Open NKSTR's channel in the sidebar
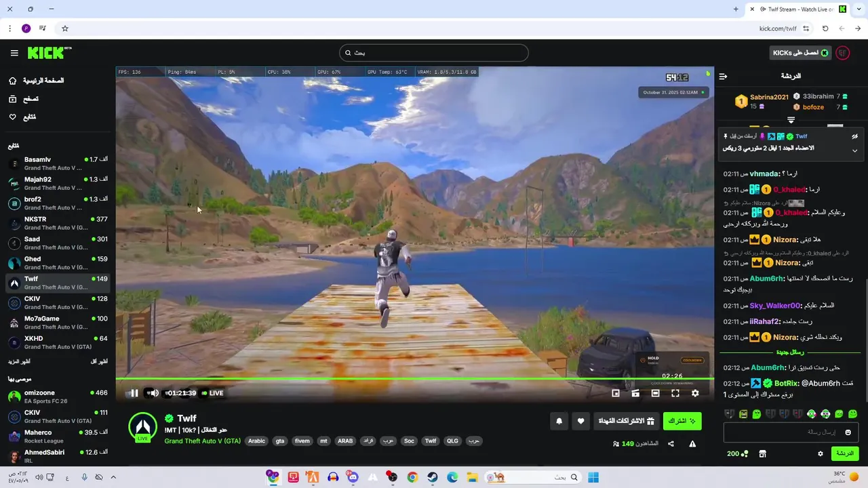The image size is (868, 488). [58, 223]
